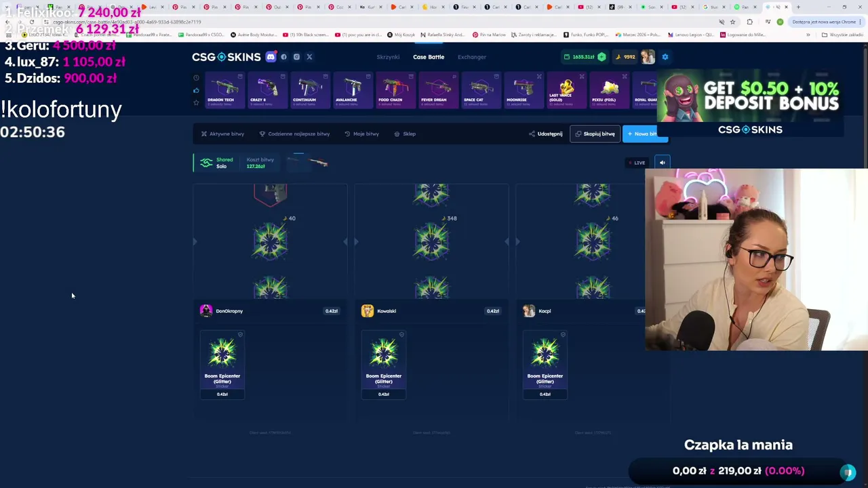868x488 pixels.
Task: Select the Case Battle tab
Action: pyautogui.click(x=429, y=57)
